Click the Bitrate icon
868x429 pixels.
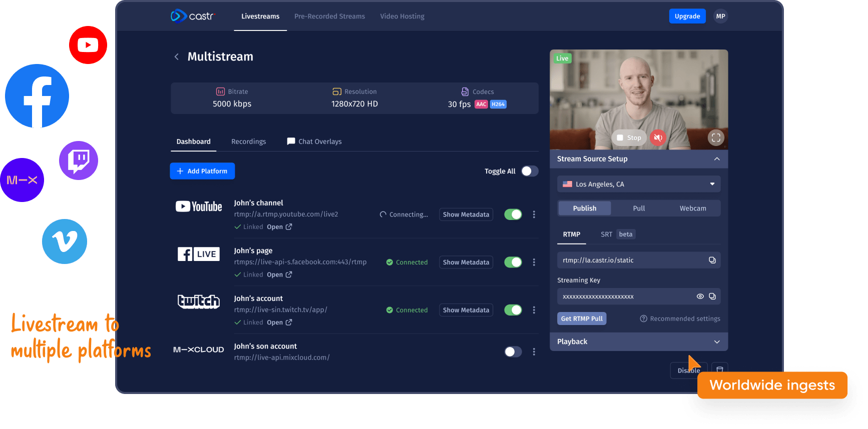[220, 91]
